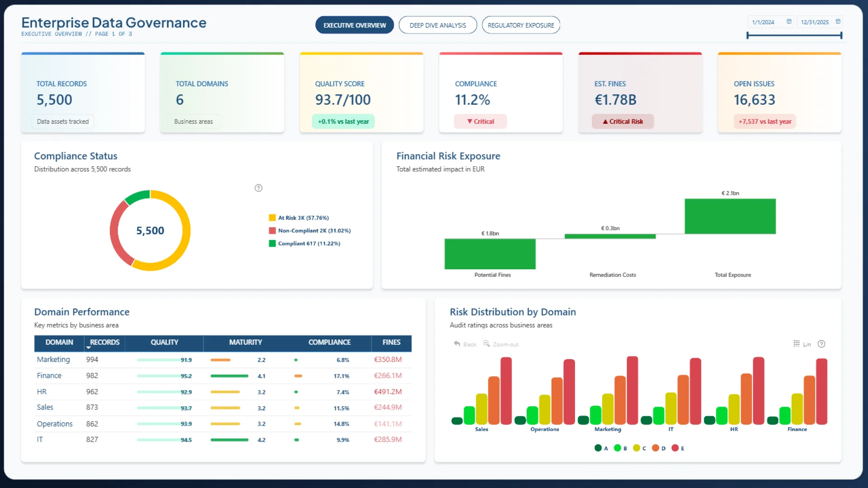
Task: Select the Marketing domain row link
Action: (53, 360)
